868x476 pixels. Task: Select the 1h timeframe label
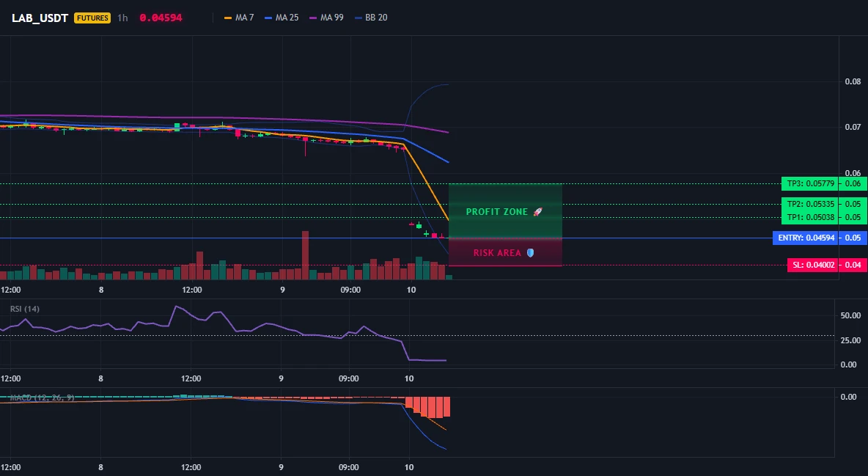[122, 18]
